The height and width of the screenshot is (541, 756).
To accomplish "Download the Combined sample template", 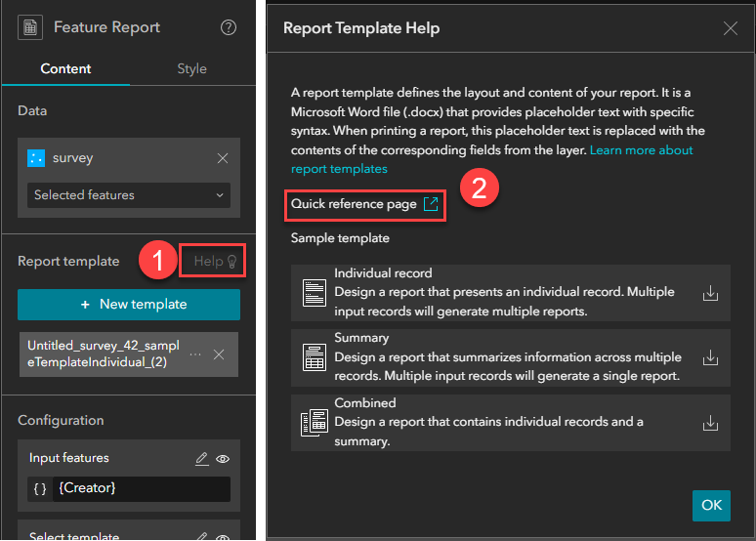I will 710,423.
